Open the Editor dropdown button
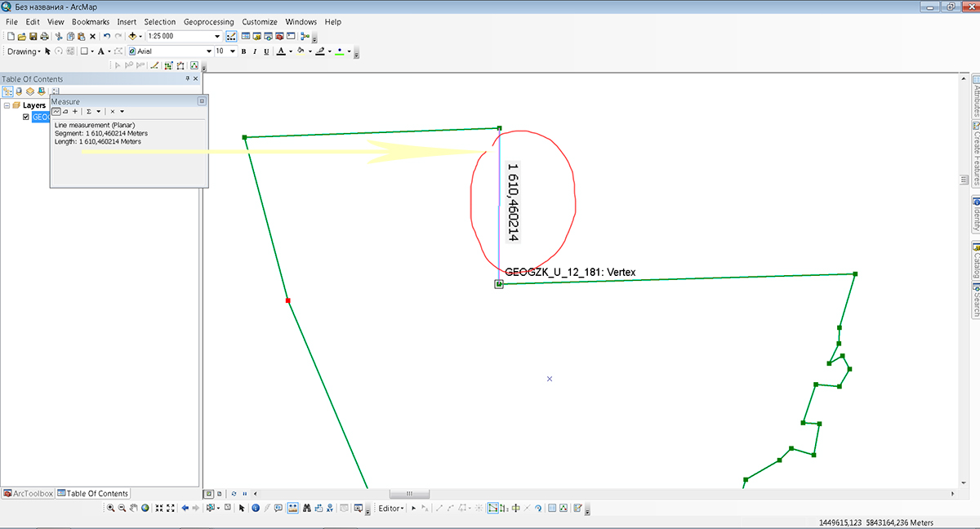The image size is (980, 529). coord(390,508)
